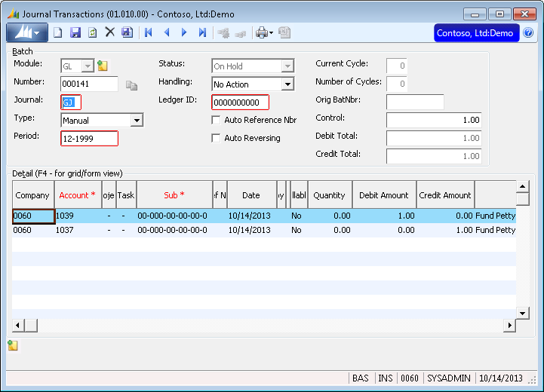Click the note icon below the grid

13,345
